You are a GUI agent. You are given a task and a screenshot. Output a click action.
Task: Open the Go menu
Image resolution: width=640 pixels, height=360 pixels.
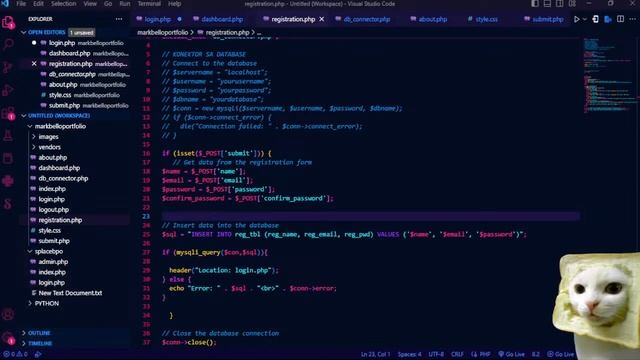point(108,4)
